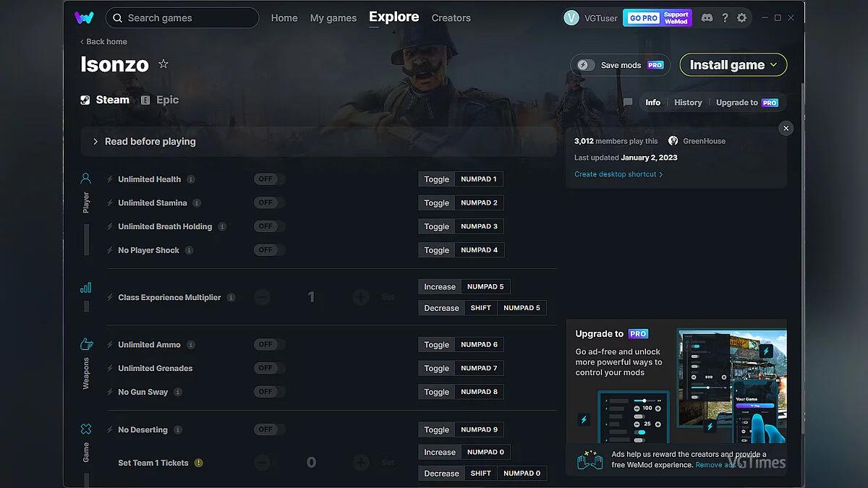Click the Search games input field
The width and height of the screenshot is (868, 488).
(x=182, y=18)
